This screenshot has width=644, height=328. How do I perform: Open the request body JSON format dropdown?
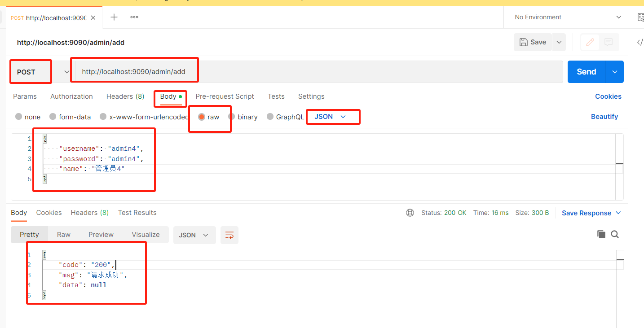[331, 117]
